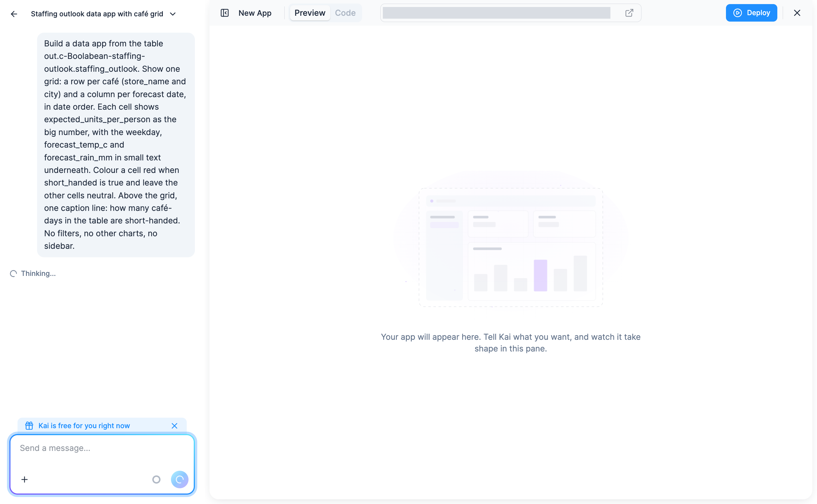Dismiss the Kai is free banner

click(x=174, y=426)
